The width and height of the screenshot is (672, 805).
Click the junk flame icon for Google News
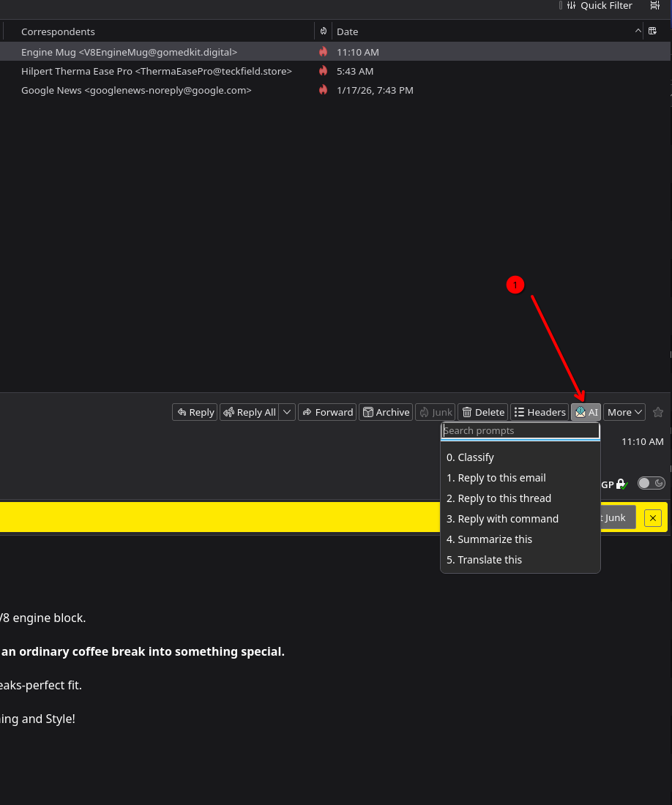click(323, 90)
